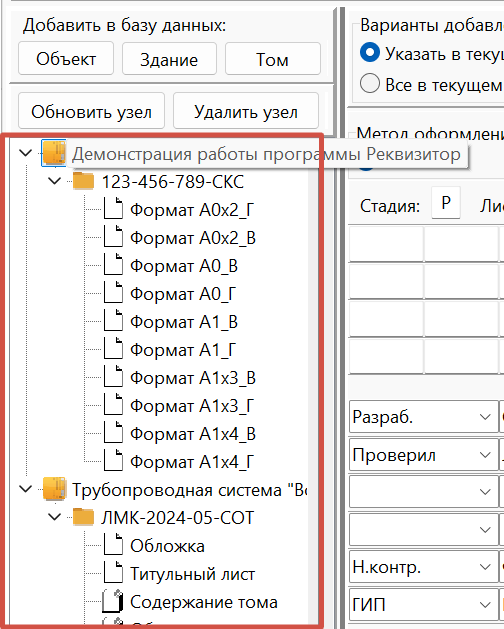504x629 pixels.
Task: Click sheet icon of Формат А0х2_Г
Action: 113,209
